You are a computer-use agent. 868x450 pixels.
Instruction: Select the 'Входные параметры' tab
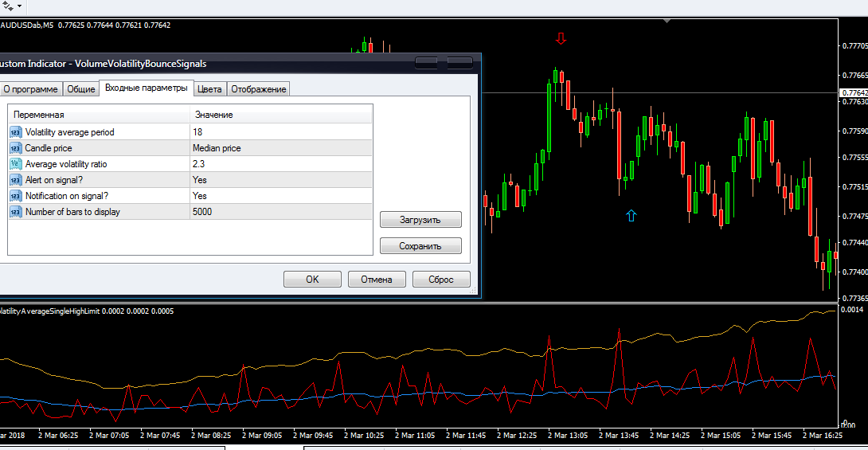pos(147,88)
